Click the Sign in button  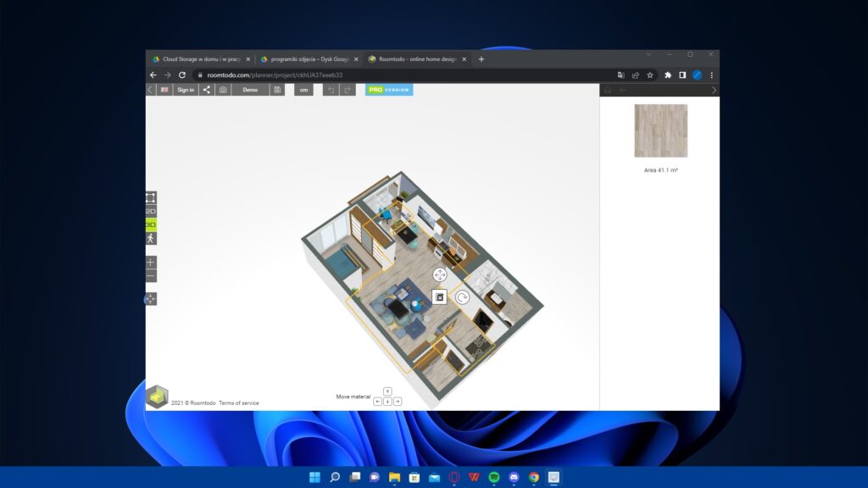(186, 90)
